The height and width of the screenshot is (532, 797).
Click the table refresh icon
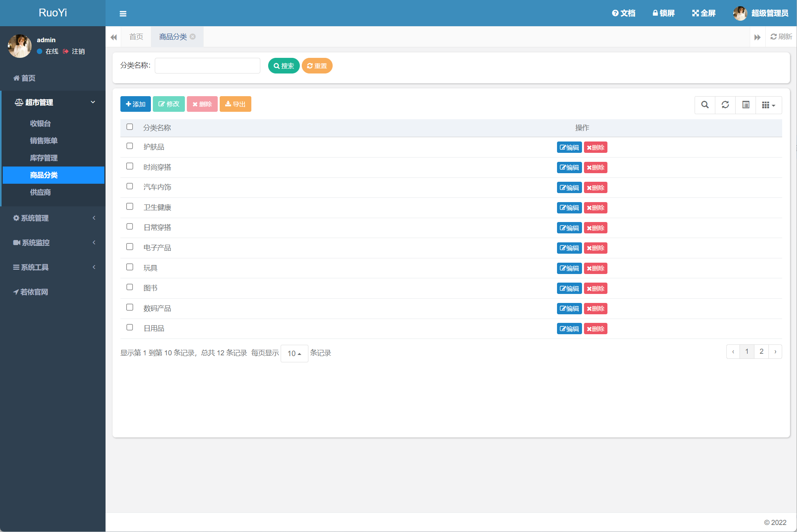[x=725, y=105]
